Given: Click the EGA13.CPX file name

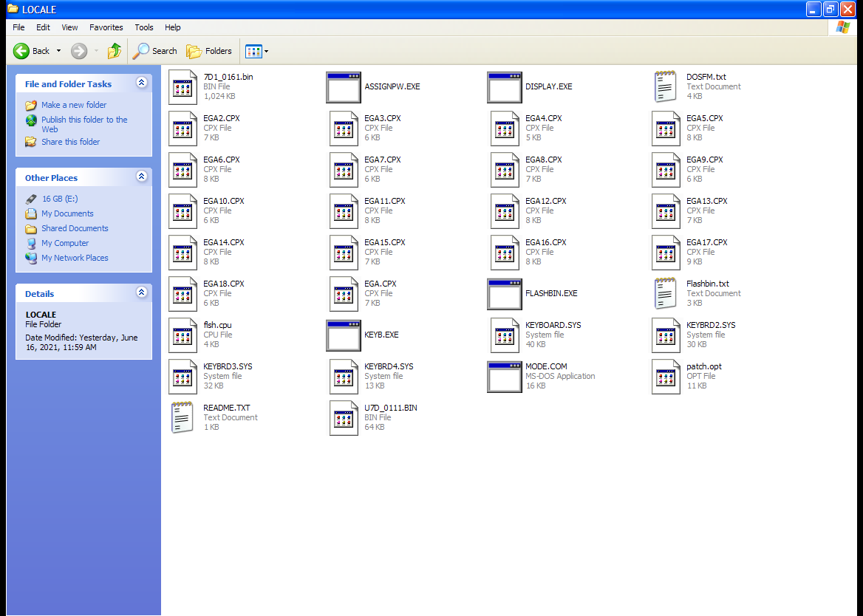Looking at the screenshot, I should coord(706,202).
